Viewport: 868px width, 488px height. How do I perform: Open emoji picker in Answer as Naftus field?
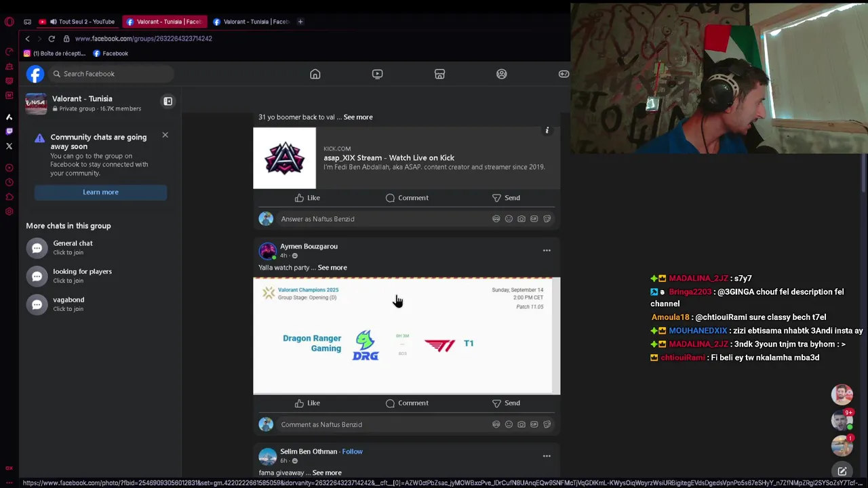click(x=509, y=219)
